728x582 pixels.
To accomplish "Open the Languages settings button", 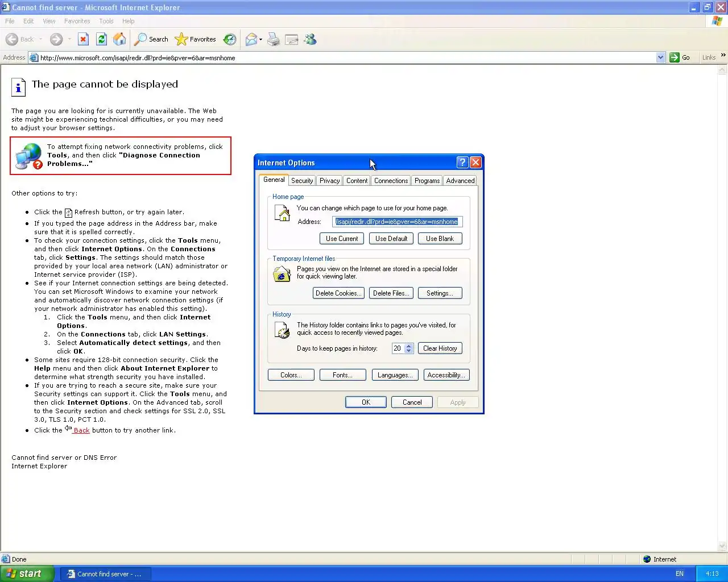I will pyautogui.click(x=395, y=375).
